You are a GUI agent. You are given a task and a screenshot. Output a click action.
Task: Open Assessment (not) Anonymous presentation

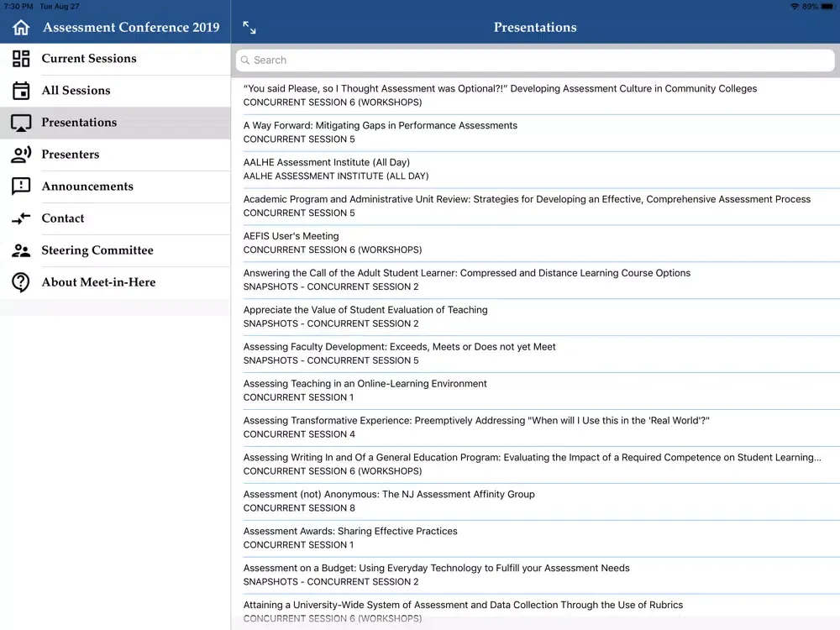tap(536, 502)
